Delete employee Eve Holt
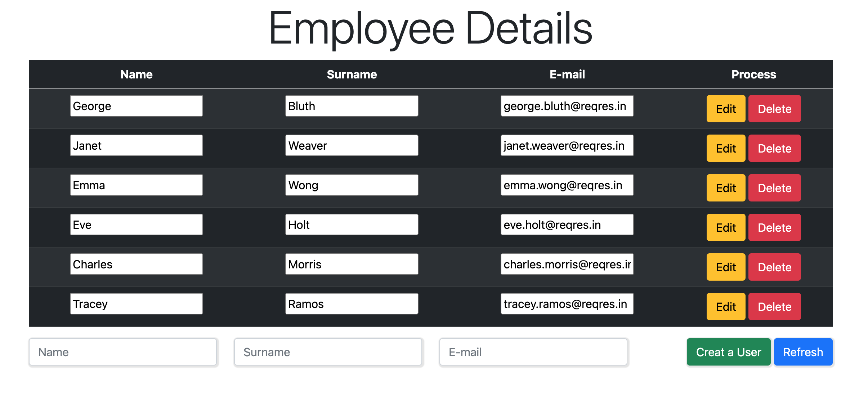Viewport: 868px width, 408px height. tap(774, 227)
